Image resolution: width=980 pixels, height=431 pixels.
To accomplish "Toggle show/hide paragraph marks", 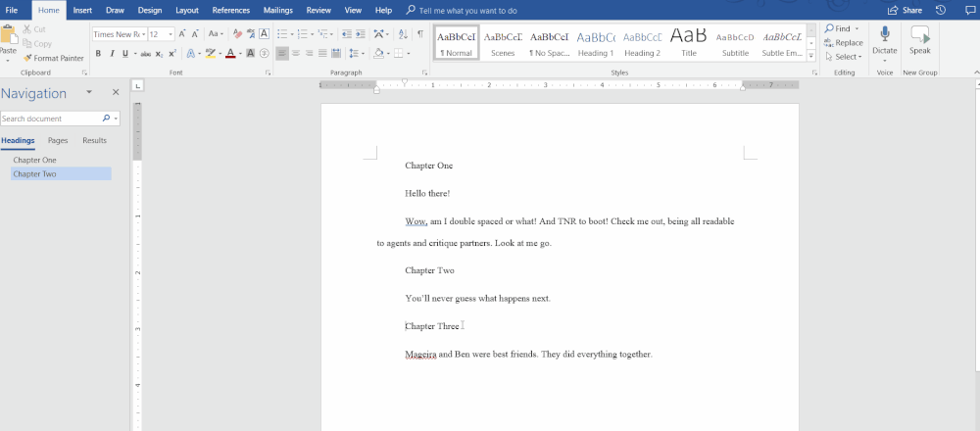I will [x=420, y=34].
